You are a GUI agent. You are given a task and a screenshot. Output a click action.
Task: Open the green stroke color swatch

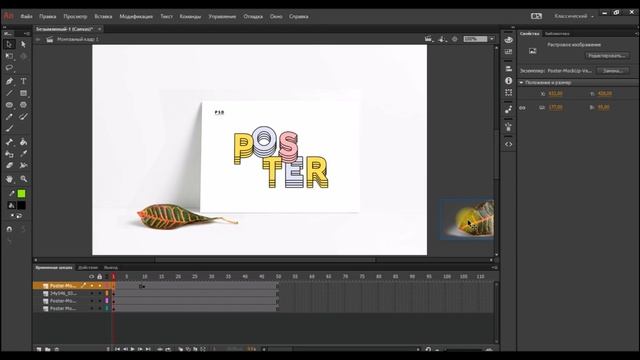click(x=21, y=193)
